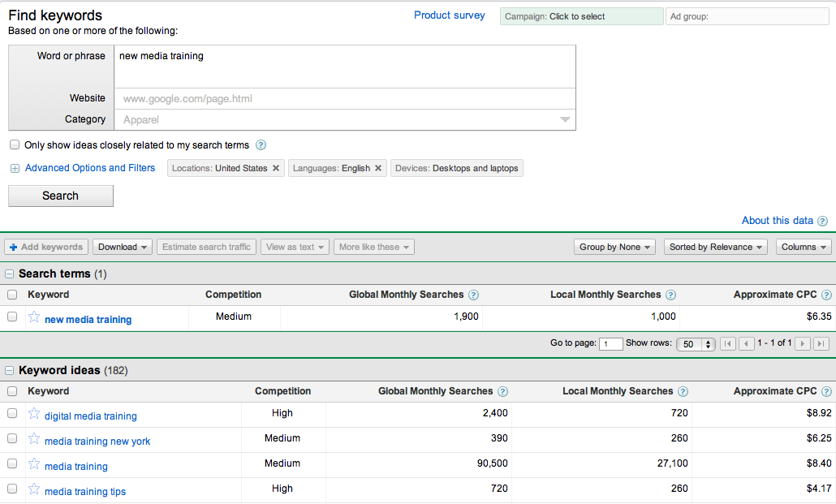Star the 'media training tips' keyword
836x504 pixels.
[34, 489]
